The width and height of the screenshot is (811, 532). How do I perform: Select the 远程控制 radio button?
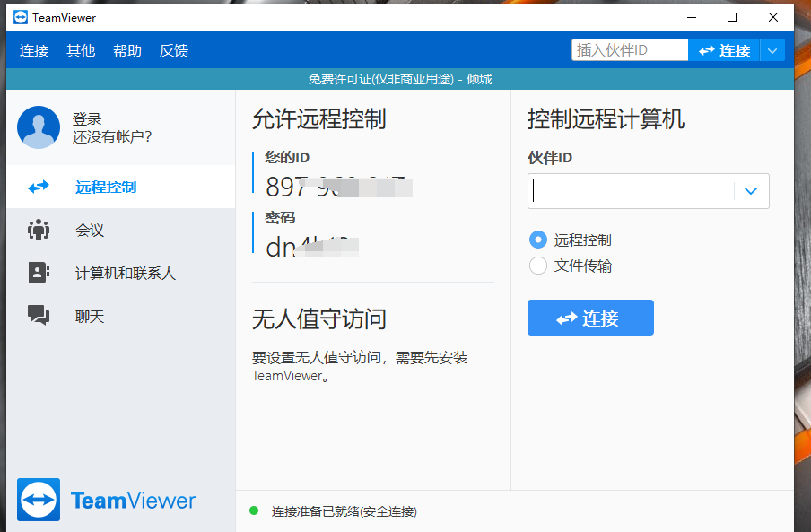click(x=538, y=240)
